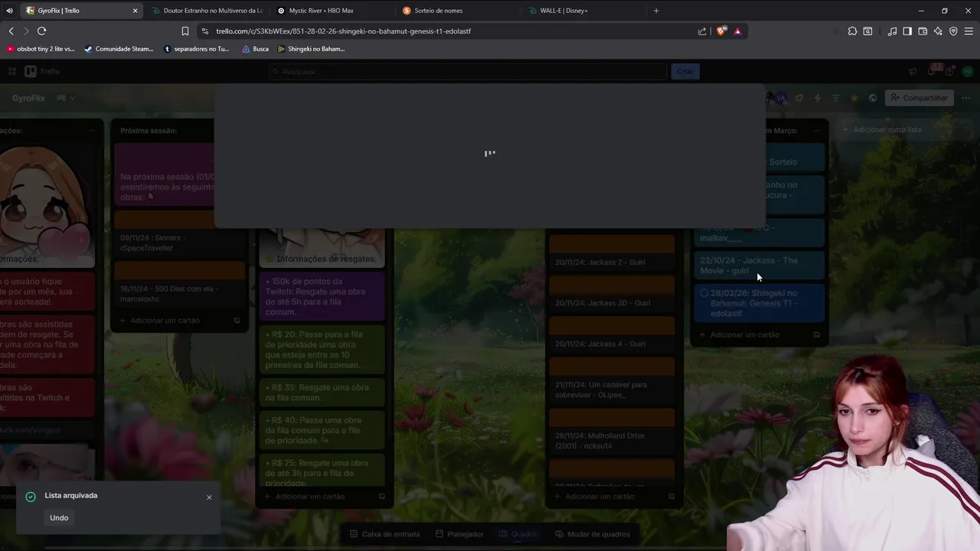
Task: Open the Brave VPN shield icon
Action: (x=953, y=31)
